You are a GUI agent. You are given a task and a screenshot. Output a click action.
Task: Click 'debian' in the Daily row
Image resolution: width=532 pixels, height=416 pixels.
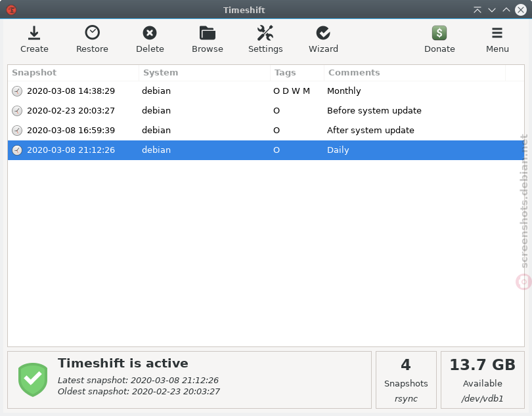point(156,150)
